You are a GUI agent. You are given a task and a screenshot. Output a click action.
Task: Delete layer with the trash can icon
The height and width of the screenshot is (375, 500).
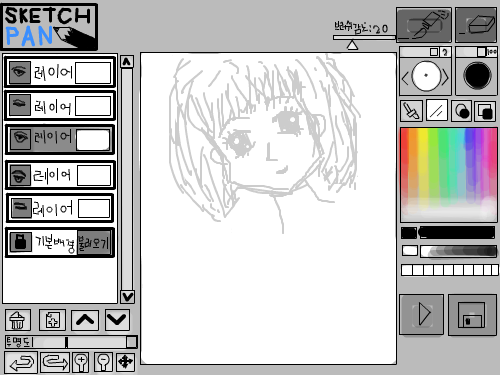tap(18, 320)
